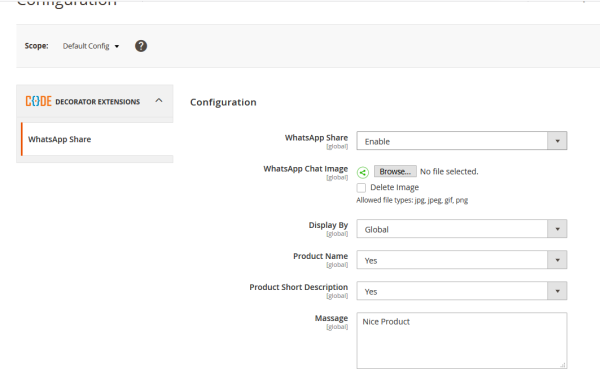Click the 'WhatsApp Chat Image' field label
This screenshot has width=600, height=369.
(x=305, y=169)
